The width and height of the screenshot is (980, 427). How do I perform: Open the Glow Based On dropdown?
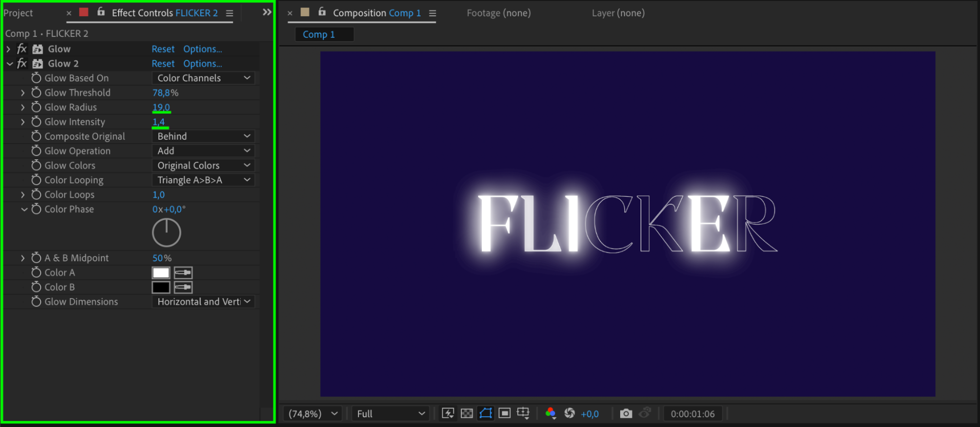203,78
